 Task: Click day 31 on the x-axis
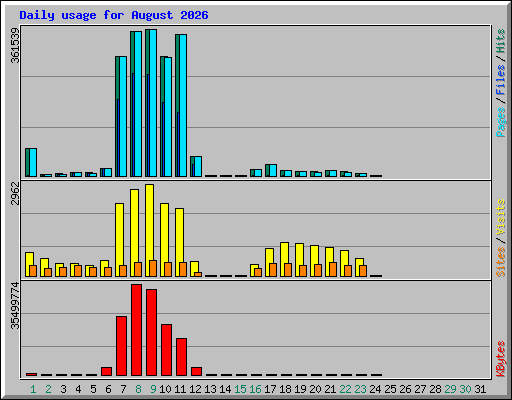pos(480,389)
